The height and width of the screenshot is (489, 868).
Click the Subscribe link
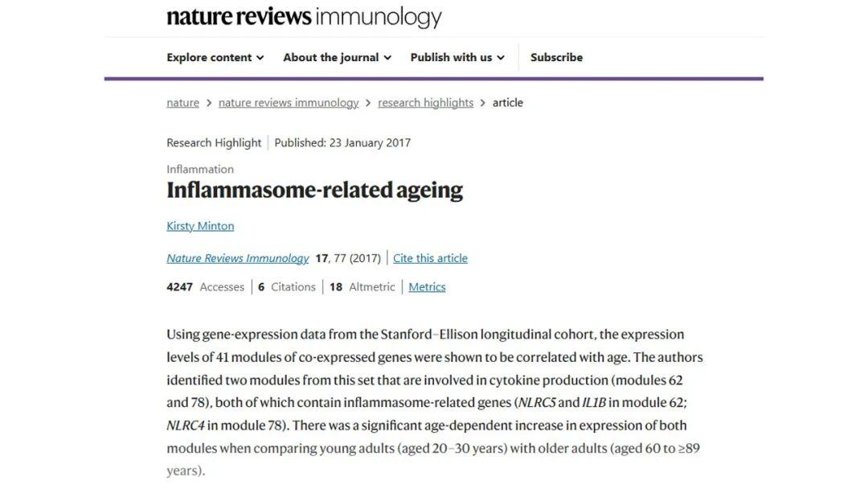tap(556, 57)
